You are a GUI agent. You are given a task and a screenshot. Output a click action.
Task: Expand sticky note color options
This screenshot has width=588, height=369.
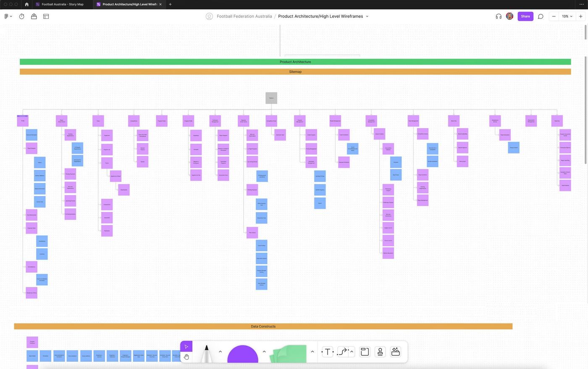click(x=312, y=352)
